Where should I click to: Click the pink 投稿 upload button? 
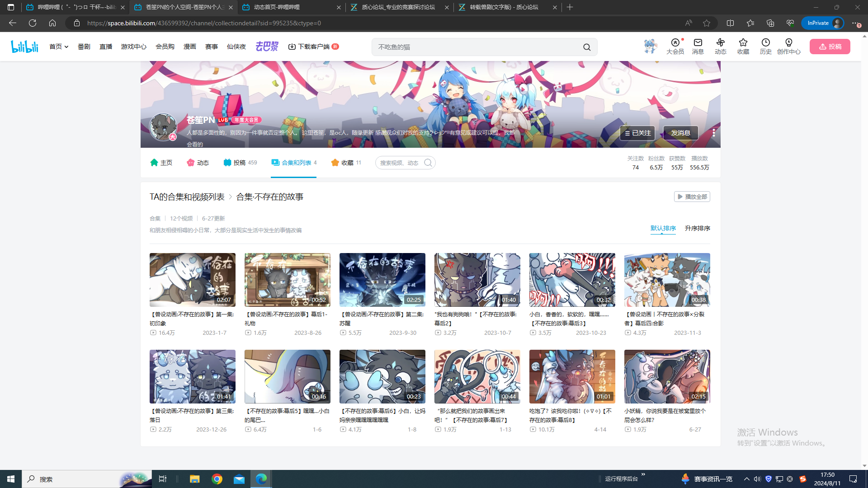tap(830, 47)
